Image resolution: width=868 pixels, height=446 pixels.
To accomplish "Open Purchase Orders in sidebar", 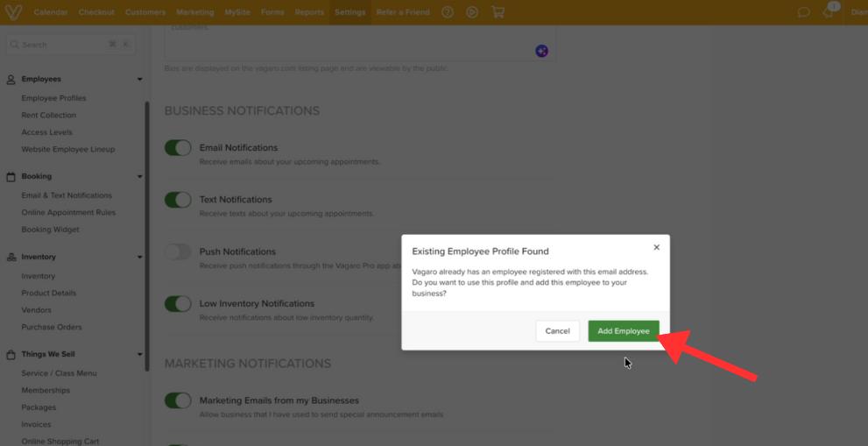I will pyautogui.click(x=52, y=328).
